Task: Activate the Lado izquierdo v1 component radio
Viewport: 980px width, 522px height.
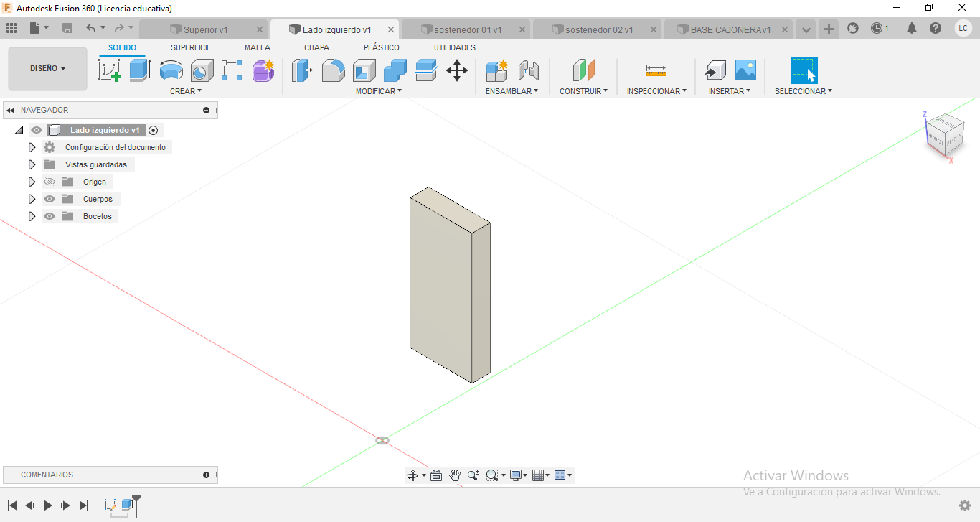Action: (153, 130)
